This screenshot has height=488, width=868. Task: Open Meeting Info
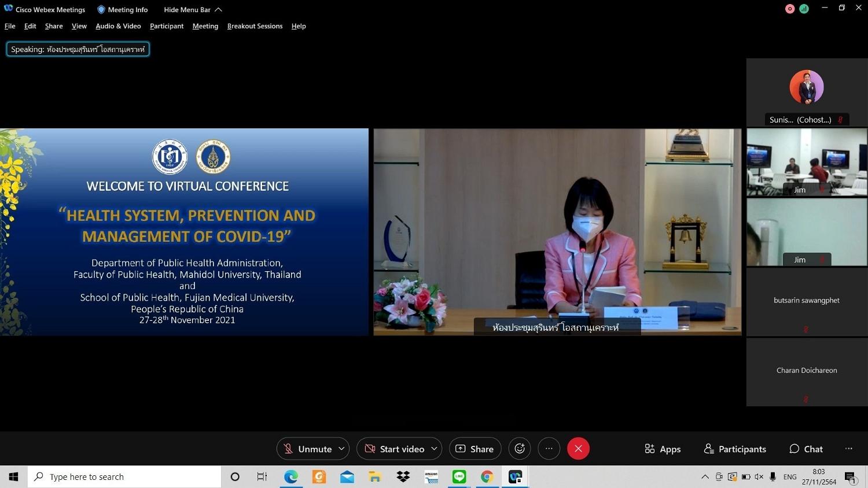pyautogui.click(x=122, y=10)
